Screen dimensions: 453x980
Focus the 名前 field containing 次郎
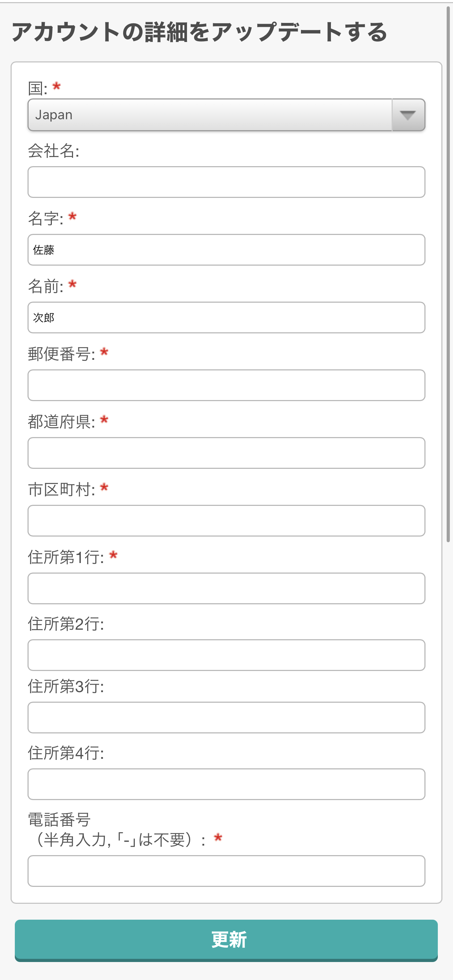[x=226, y=317]
